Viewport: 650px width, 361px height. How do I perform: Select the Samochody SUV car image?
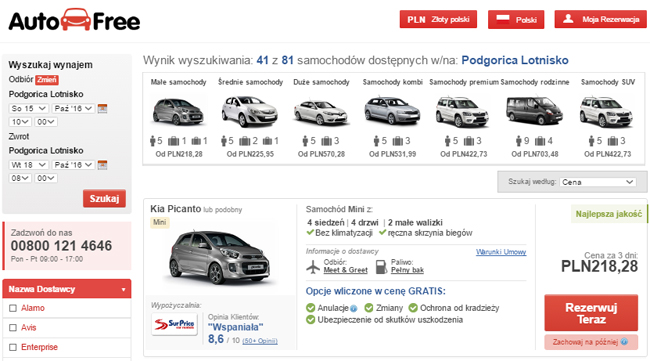pyautogui.click(x=606, y=111)
